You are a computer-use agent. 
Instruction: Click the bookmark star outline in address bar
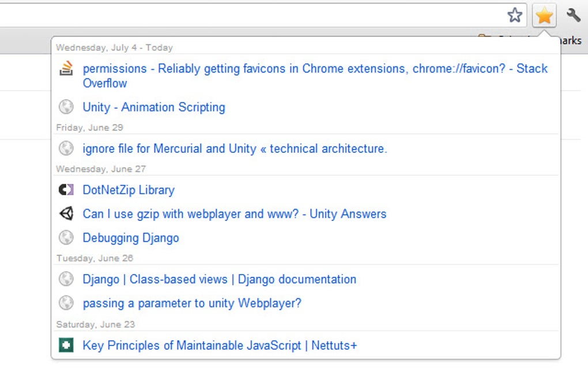[515, 15]
